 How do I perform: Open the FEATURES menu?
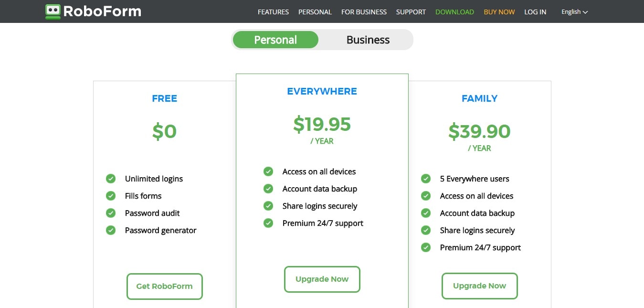point(273,12)
